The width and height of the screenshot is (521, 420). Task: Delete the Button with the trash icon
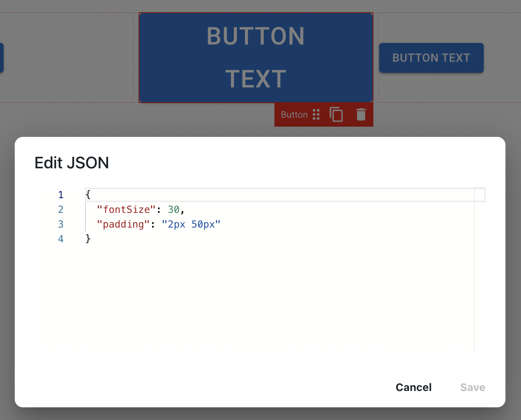(361, 114)
